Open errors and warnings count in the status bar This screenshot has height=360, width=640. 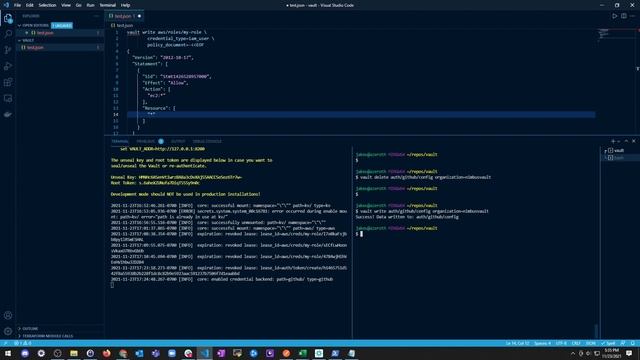click(23, 343)
